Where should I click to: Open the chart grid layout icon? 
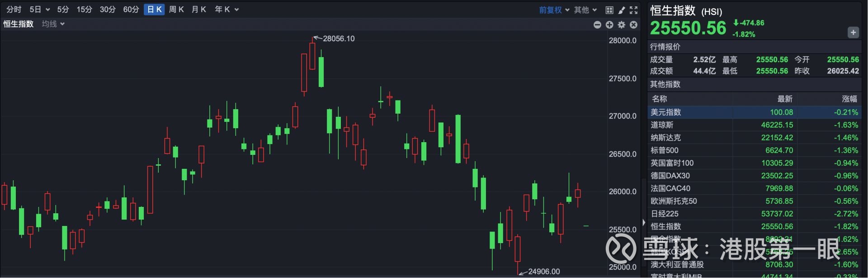tap(609, 10)
